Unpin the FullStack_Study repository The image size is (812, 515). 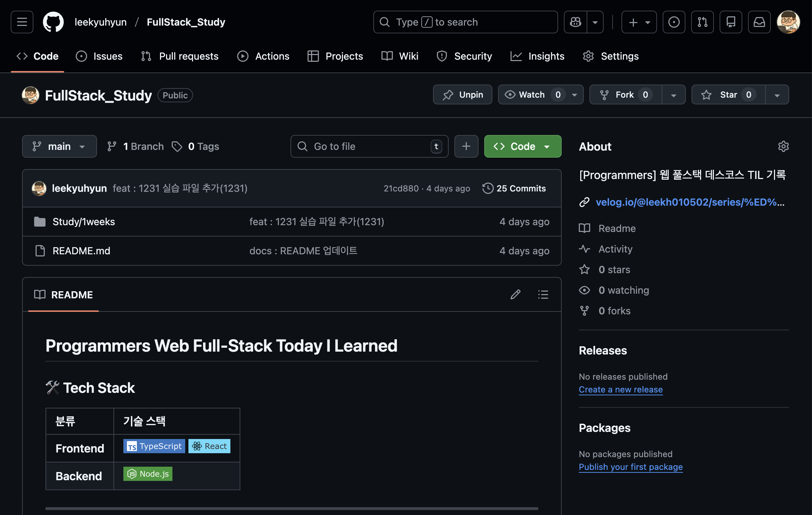point(463,95)
